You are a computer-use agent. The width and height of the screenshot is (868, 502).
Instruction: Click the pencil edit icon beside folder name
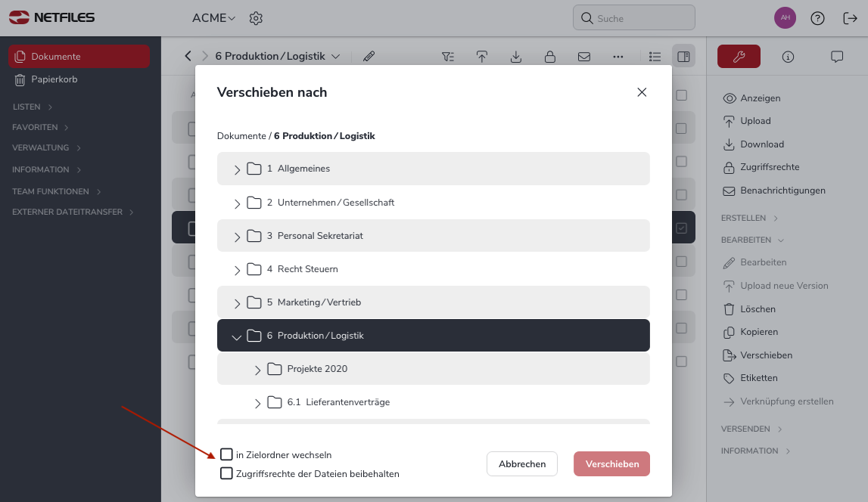click(369, 57)
